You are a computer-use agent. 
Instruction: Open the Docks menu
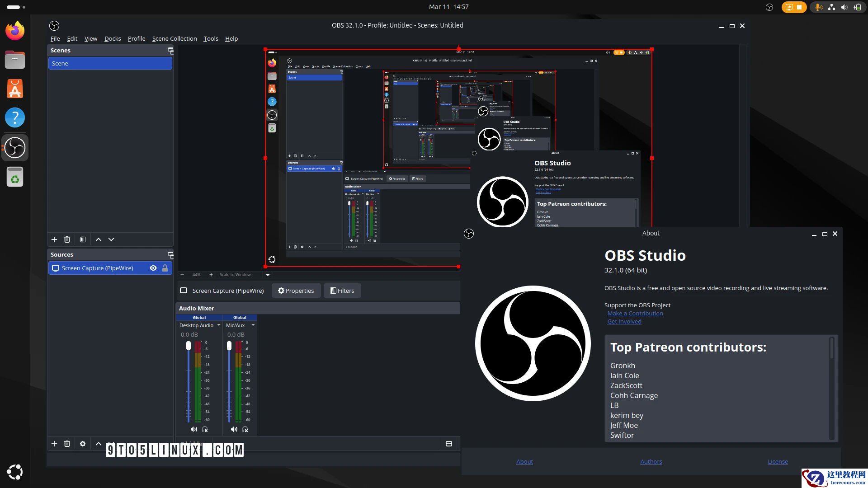point(113,38)
